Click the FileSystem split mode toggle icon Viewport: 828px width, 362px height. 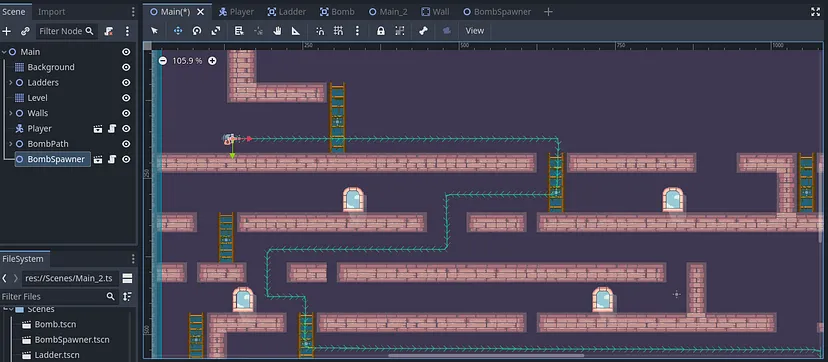pos(127,279)
